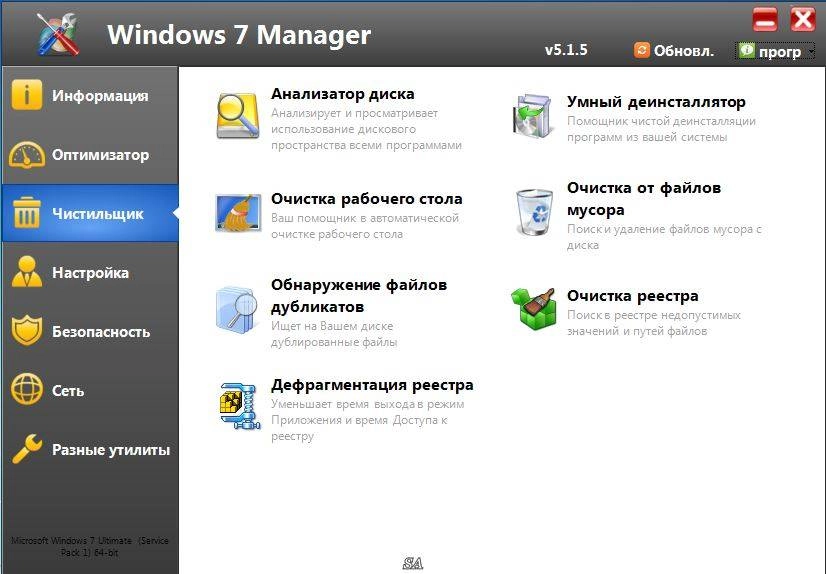This screenshot has width=826, height=574.
Task: Go to the Настройка section
Action: (x=90, y=272)
